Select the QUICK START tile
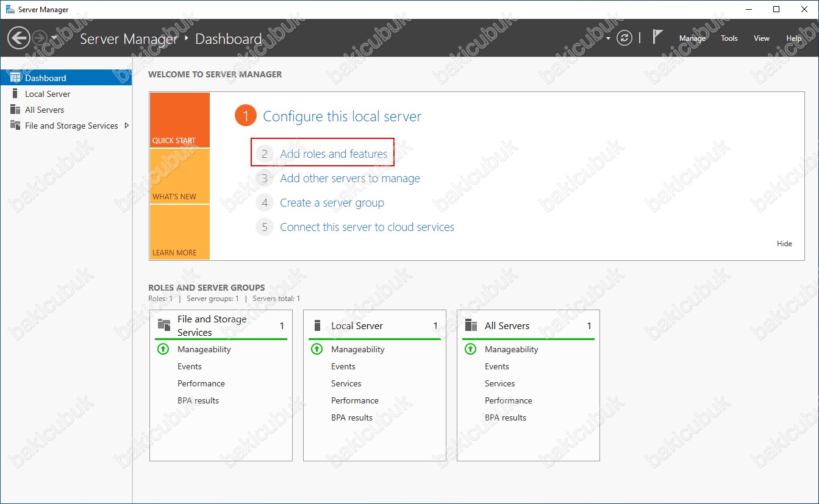Viewport: 819px width, 504px height. click(179, 120)
